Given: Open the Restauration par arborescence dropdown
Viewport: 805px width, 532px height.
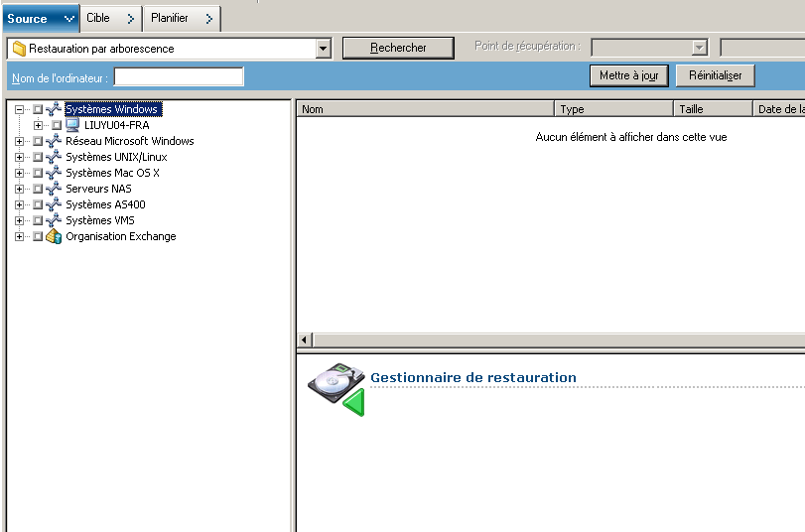Looking at the screenshot, I should (323, 48).
